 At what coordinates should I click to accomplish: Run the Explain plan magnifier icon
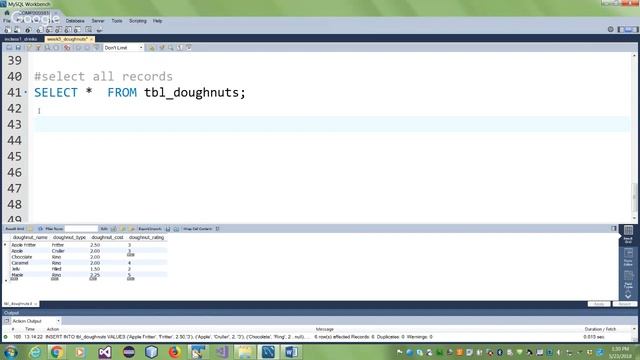pos(47,48)
